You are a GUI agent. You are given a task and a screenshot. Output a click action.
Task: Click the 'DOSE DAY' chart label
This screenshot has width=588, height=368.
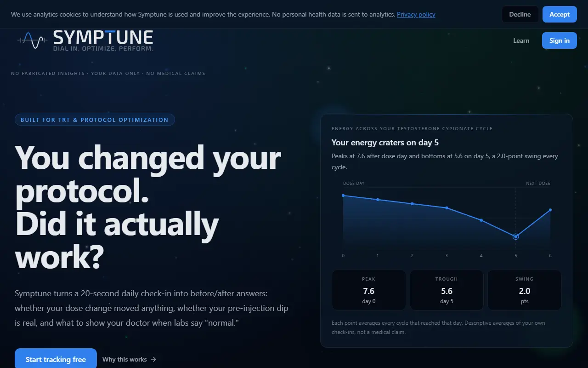click(354, 184)
